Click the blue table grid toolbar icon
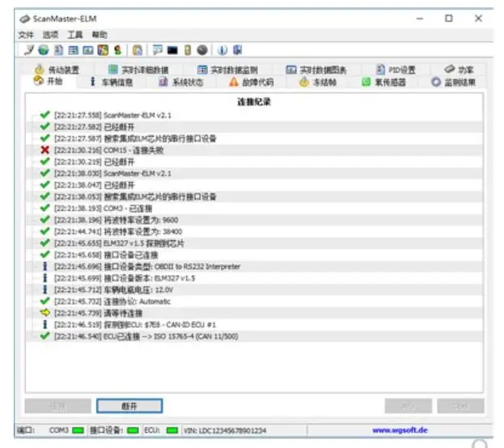 point(74,50)
